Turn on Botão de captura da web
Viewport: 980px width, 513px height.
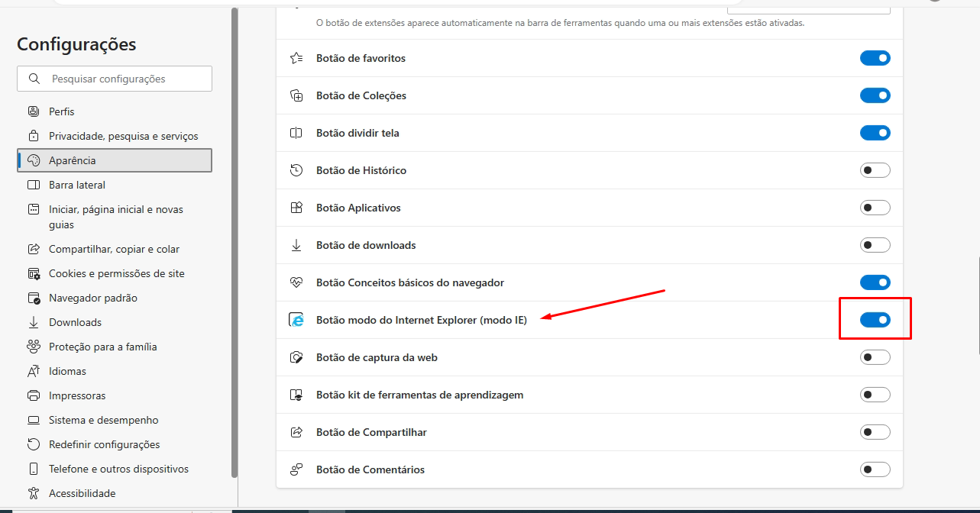[x=875, y=357]
